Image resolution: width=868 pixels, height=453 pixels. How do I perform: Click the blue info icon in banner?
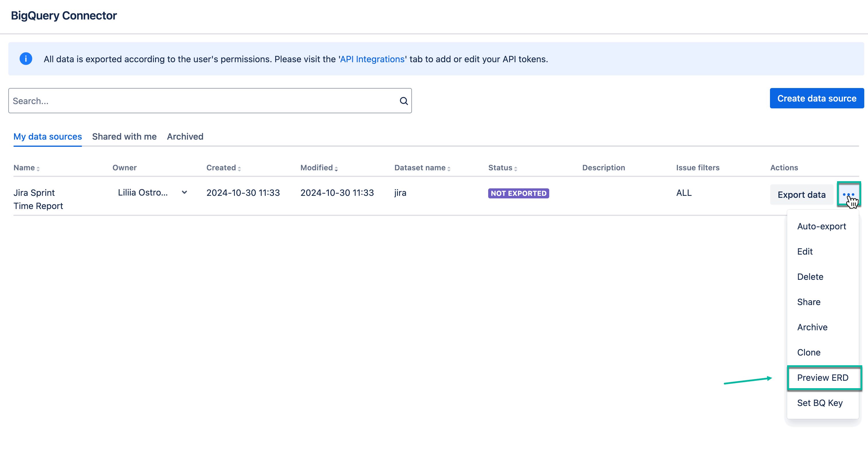[26, 59]
